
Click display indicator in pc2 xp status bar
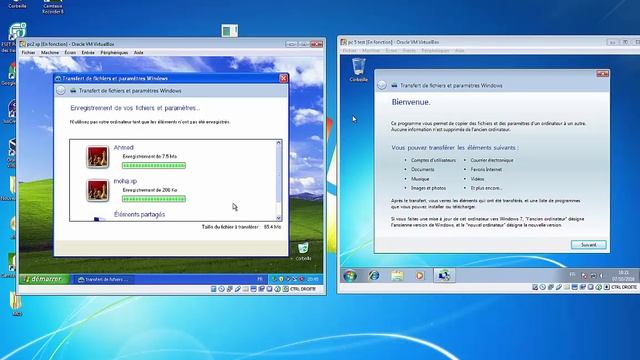click(x=253, y=289)
